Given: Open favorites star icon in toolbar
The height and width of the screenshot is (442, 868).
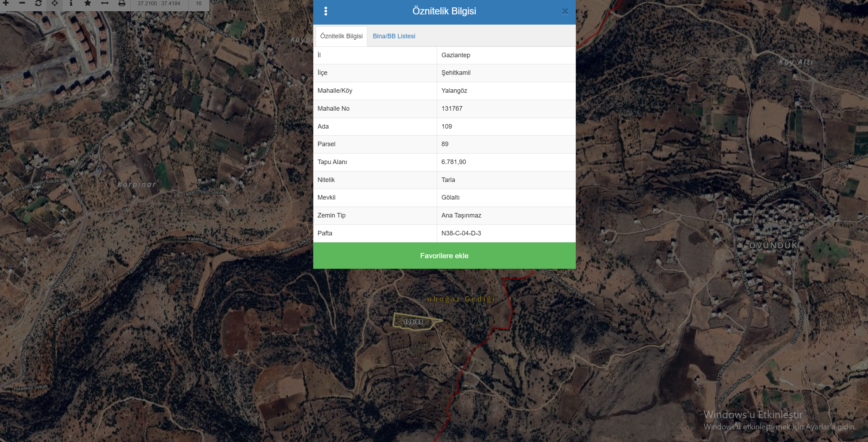Looking at the screenshot, I should (88, 3).
